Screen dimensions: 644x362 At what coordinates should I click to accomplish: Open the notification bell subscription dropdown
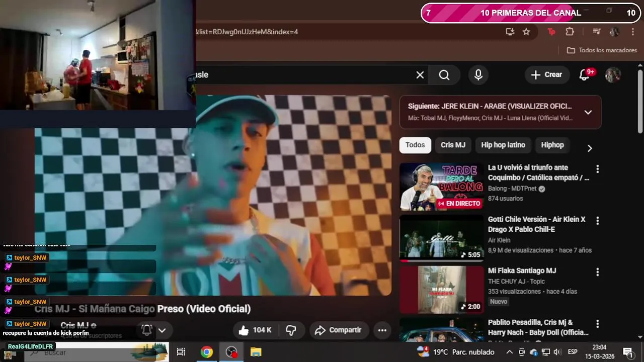point(154,330)
